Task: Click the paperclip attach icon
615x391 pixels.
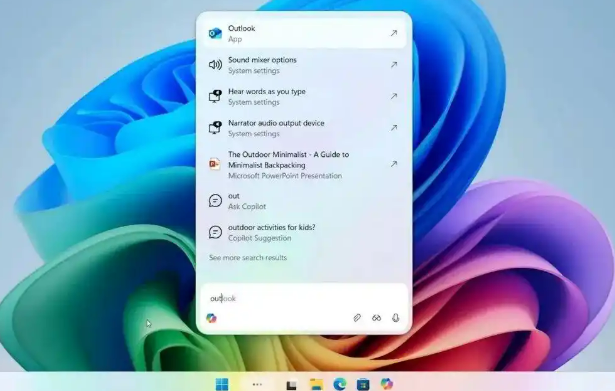Action: point(357,318)
